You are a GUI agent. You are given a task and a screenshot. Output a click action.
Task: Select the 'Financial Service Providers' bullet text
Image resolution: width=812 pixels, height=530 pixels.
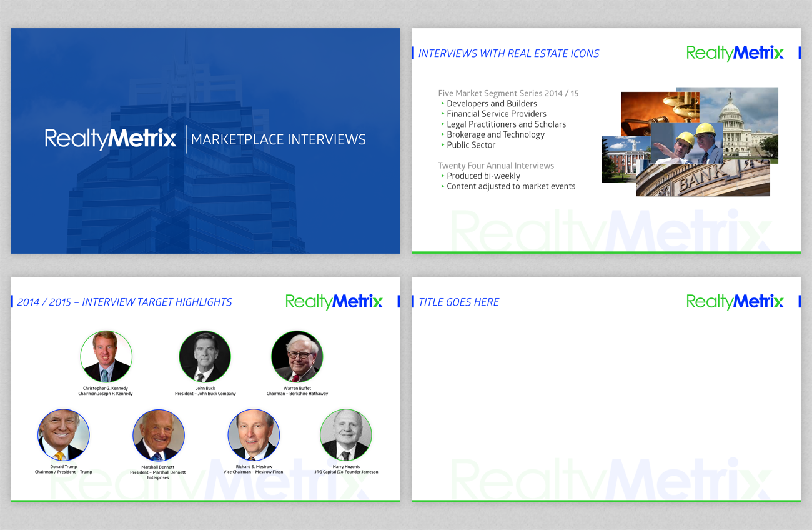click(x=497, y=114)
